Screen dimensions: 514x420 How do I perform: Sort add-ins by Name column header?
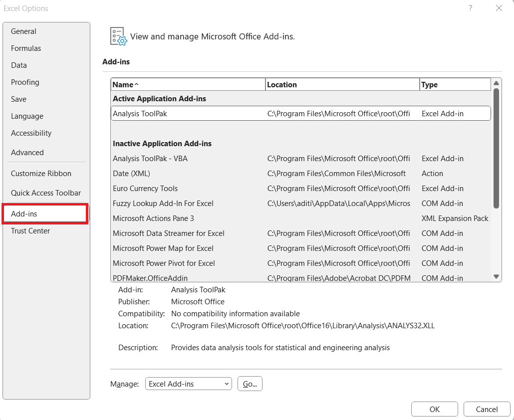(188, 84)
